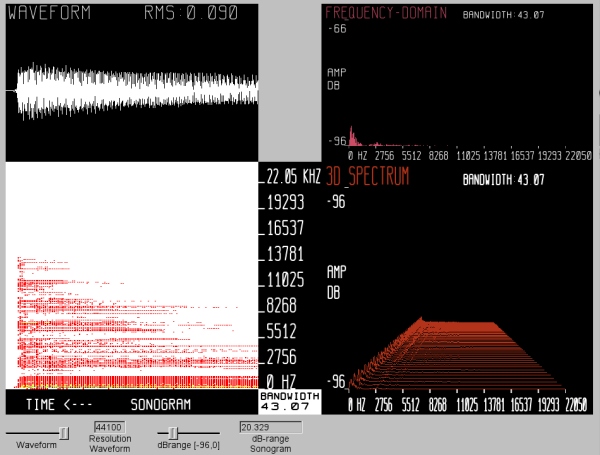
Task: Click the 0 HZ label on the sonogram scale
Action: (x=281, y=382)
